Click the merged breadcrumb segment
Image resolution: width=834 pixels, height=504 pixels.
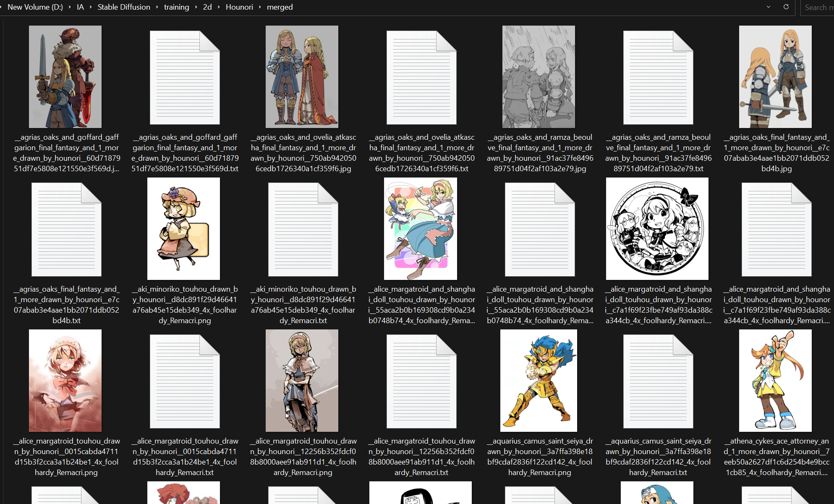pyautogui.click(x=280, y=7)
